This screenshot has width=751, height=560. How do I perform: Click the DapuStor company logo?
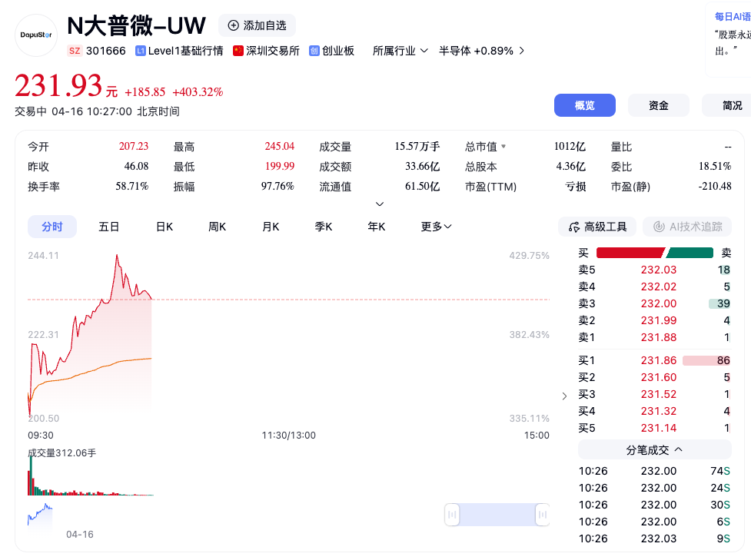pos(35,36)
